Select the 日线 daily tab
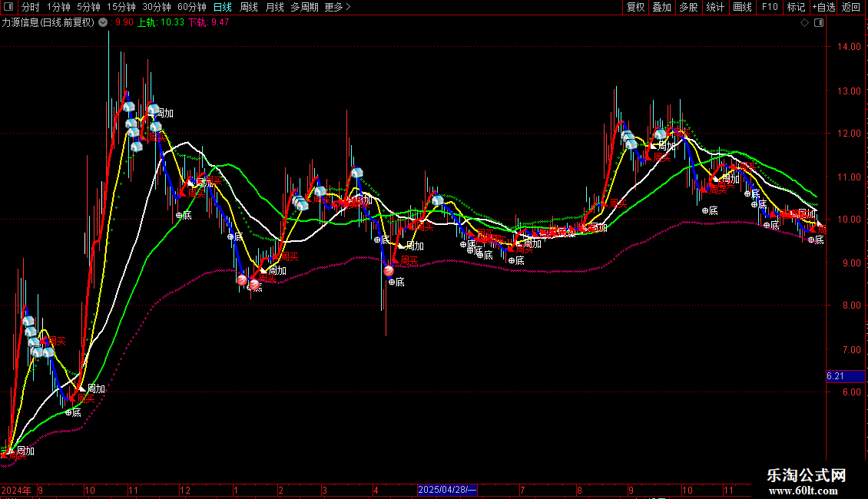This screenshot has width=868, height=499. click(x=223, y=7)
